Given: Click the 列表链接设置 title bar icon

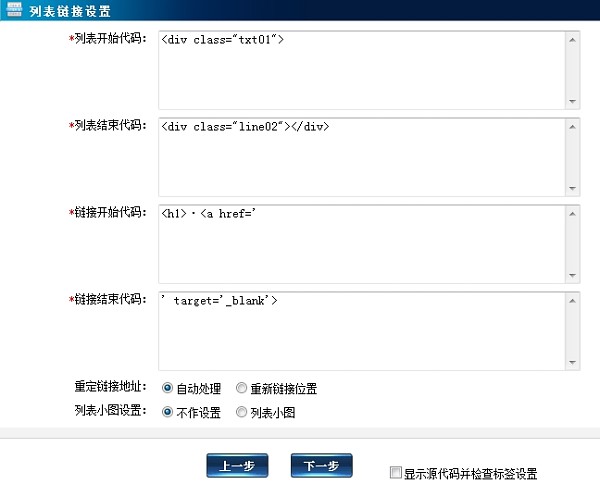Looking at the screenshot, I should (14, 10).
